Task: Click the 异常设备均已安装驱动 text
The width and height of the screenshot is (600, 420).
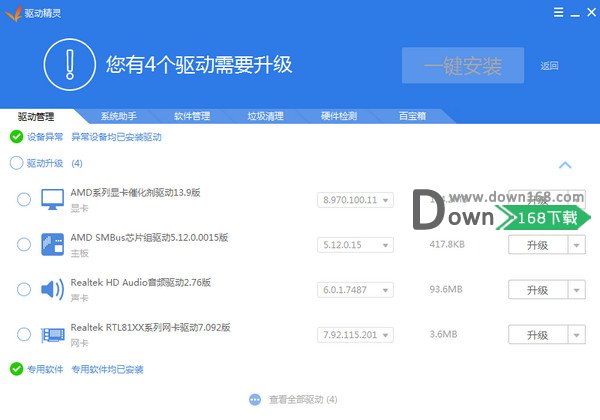Action: 116,137
